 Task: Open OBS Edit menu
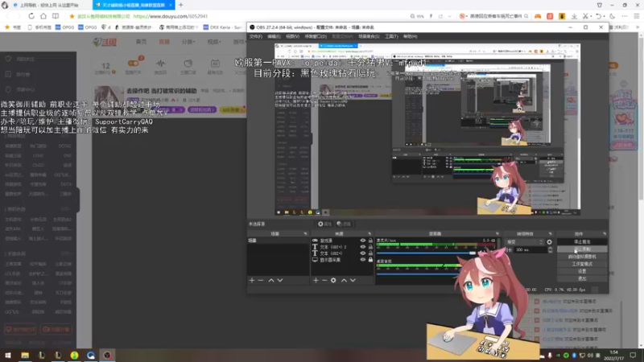274,36
